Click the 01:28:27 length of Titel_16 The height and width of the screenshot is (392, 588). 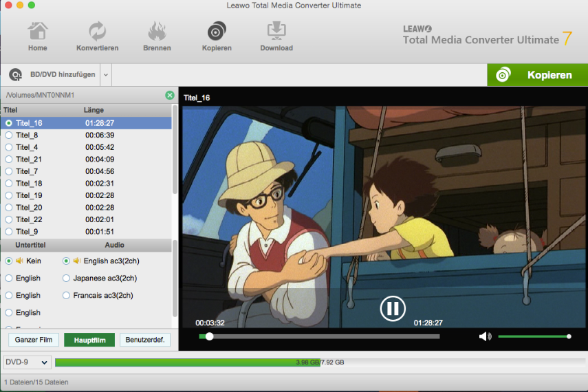[100, 123]
